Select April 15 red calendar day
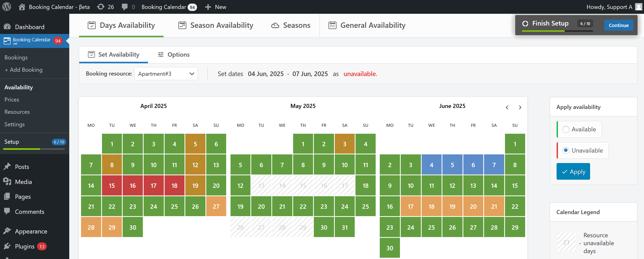 112,186
